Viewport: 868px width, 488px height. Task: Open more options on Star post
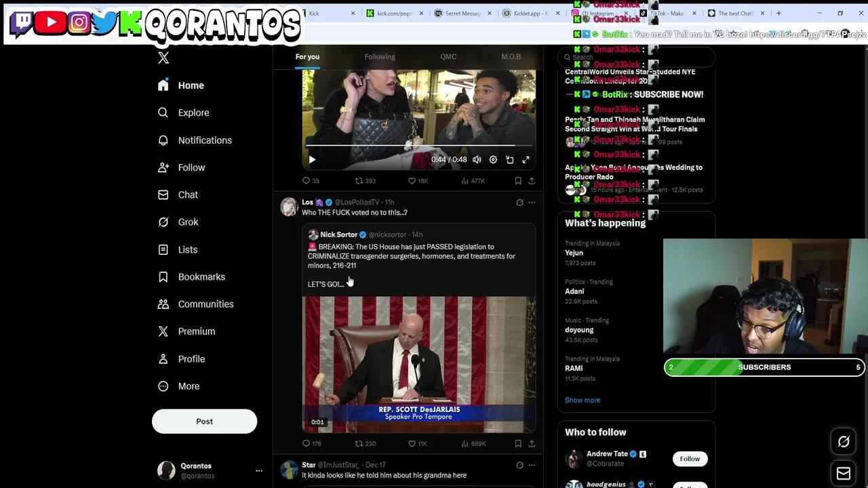[532, 465]
